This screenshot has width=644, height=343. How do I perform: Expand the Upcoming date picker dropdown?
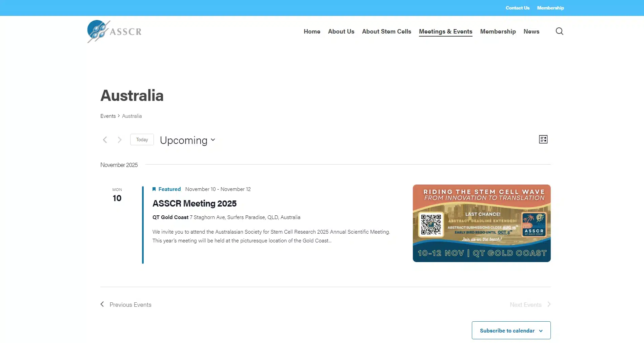(x=187, y=140)
